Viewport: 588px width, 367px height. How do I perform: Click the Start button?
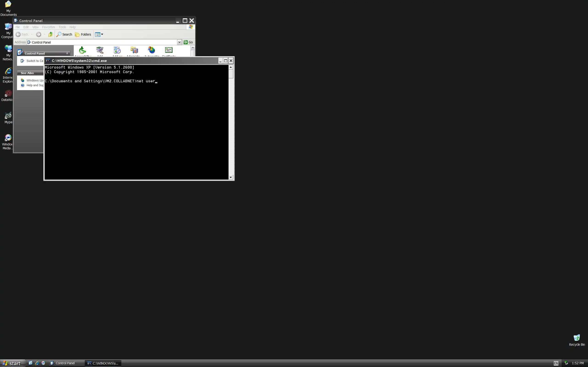pos(12,363)
